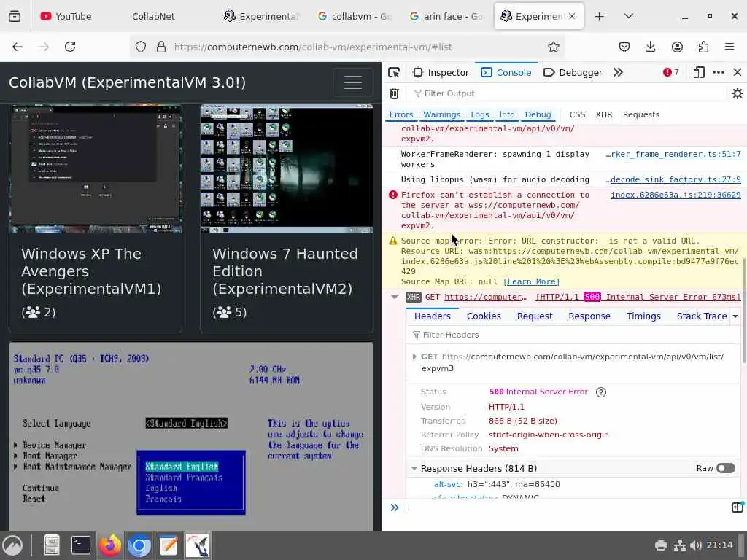Toggle Info filter in console

[507, 114]
